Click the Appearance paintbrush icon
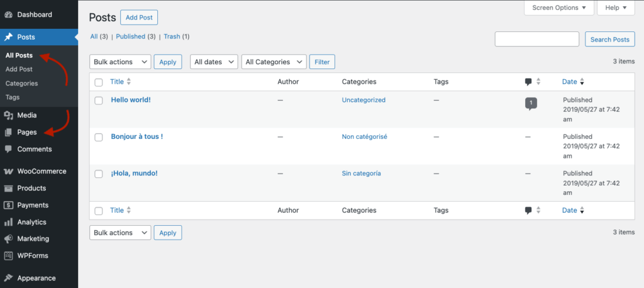This screenshot has height=288, width=644. [8, 278]
